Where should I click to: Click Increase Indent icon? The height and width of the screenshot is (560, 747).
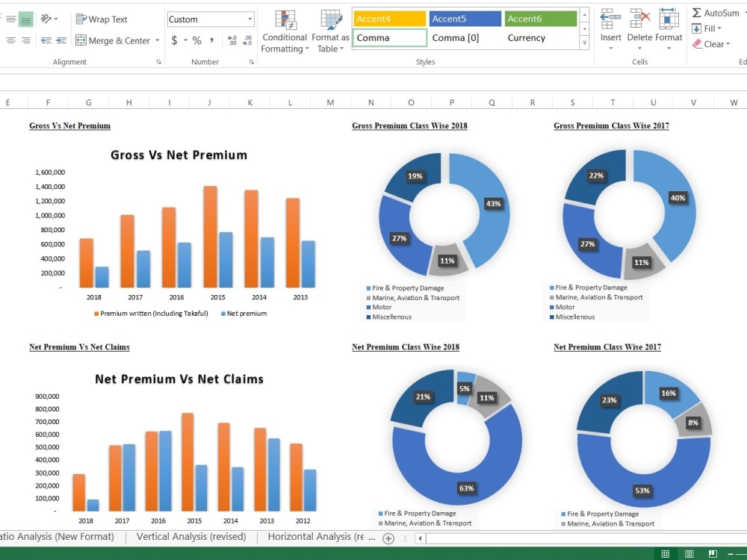(x=61, y=40)
